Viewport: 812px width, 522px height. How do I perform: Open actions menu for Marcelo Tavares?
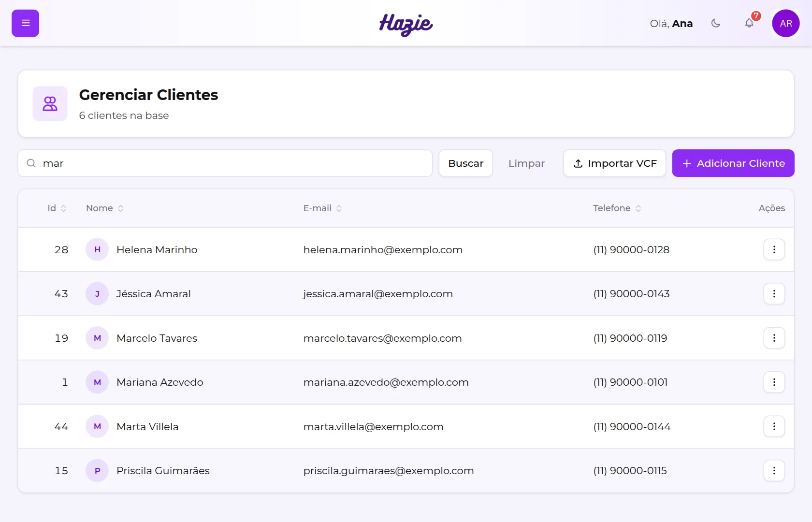click(x=774, y=338)
